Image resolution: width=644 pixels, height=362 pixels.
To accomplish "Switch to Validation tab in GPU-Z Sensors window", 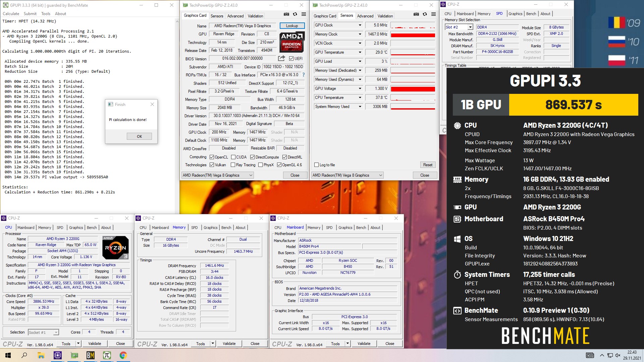I will click(x=385, y=16).
